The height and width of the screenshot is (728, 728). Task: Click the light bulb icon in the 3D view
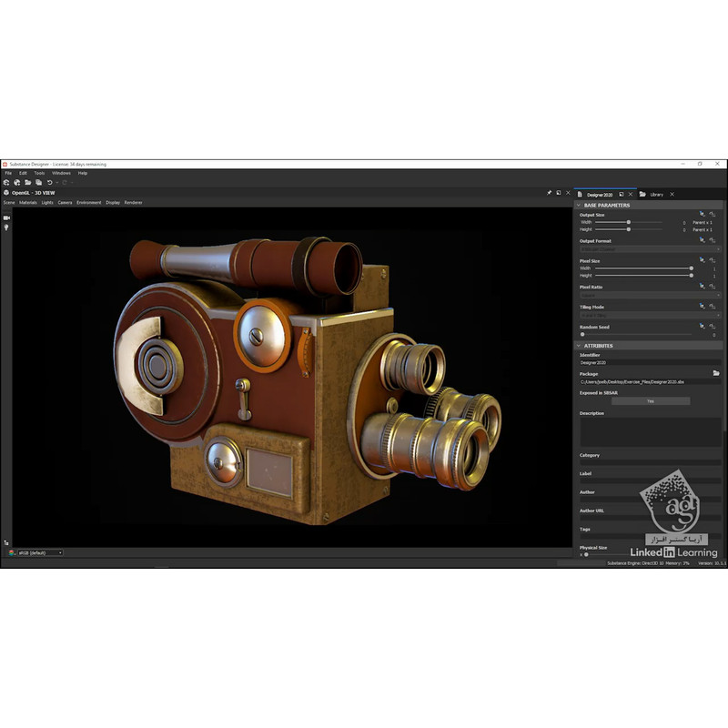coord(6,227)
